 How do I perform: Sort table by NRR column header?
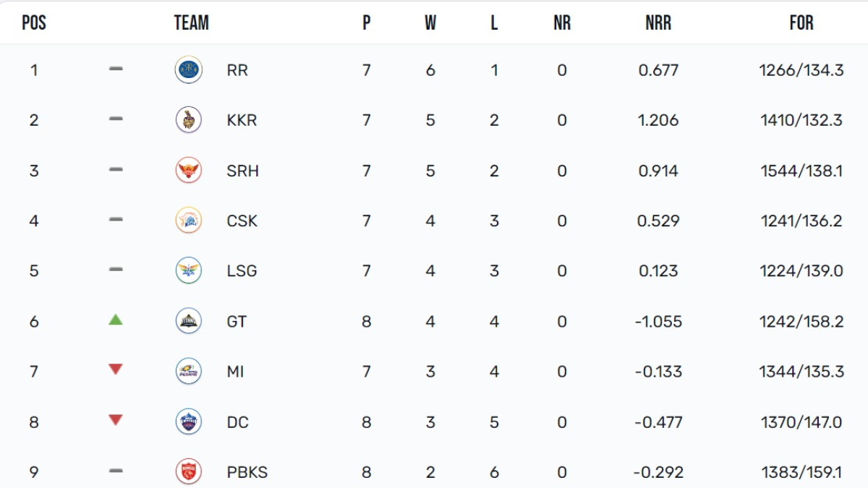[658, 23]
